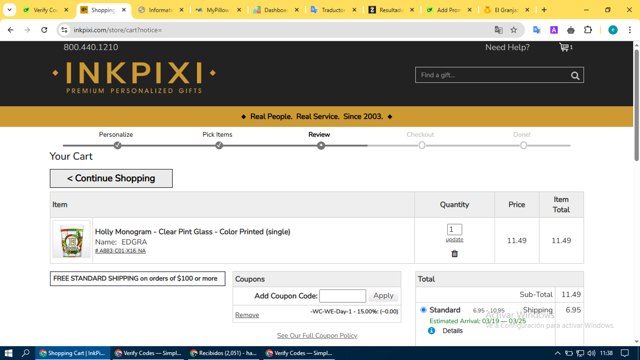
Task: View site information icon in address bar
Action: tap(64, 30)
